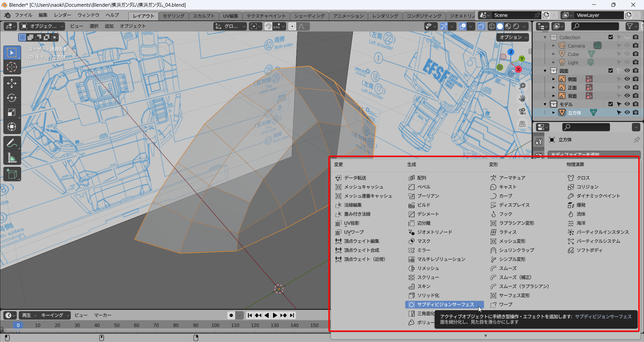
Task: Activate the Annotate pencil tool
Action: pyautogui.click(x=12, y=143)
